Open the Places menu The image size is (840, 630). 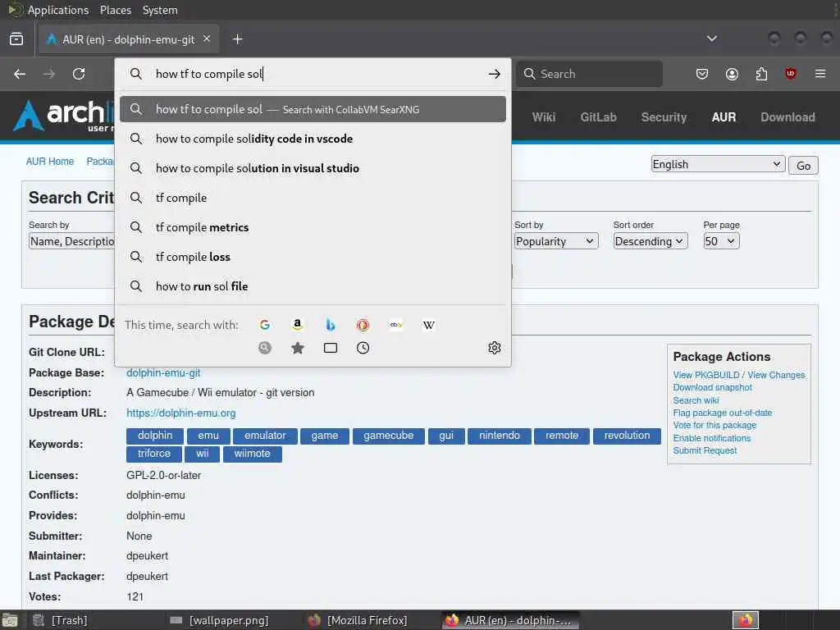[x=116, y=10]
